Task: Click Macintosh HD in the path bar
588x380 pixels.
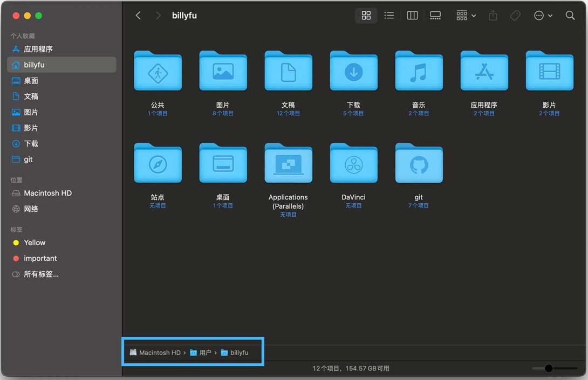Action: [159, 353]
